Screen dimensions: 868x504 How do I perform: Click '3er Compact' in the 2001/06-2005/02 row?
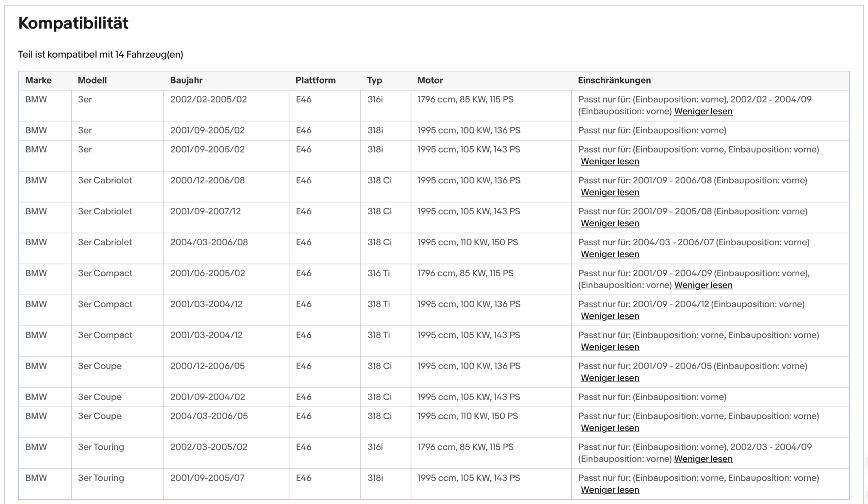105,273
